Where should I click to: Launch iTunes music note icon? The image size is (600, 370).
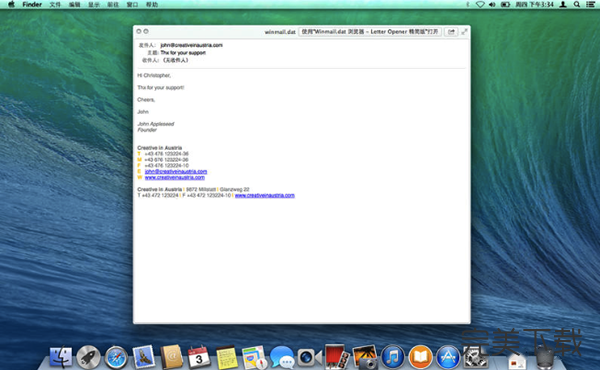point(393,357)
